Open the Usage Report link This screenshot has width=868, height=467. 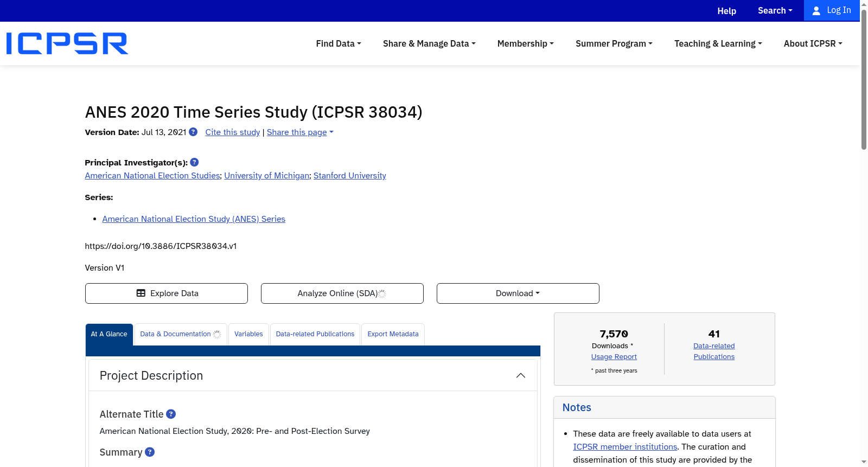tap(614, 357)
